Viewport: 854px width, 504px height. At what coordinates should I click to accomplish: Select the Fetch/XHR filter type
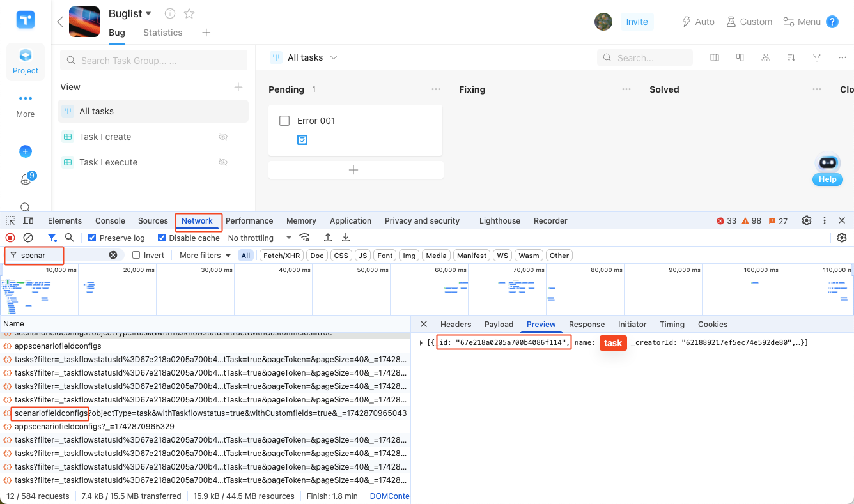click(x=282, y=256)
